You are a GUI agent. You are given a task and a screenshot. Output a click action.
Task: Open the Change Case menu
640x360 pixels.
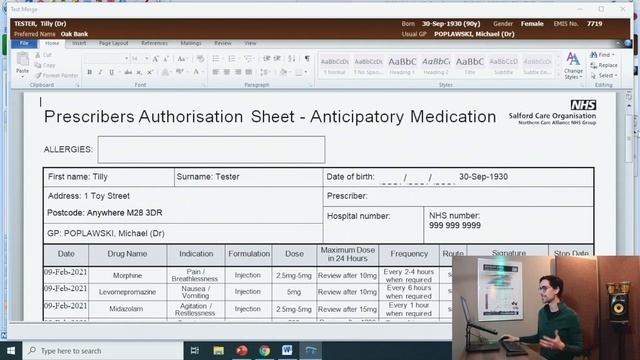tap(181, 59)
